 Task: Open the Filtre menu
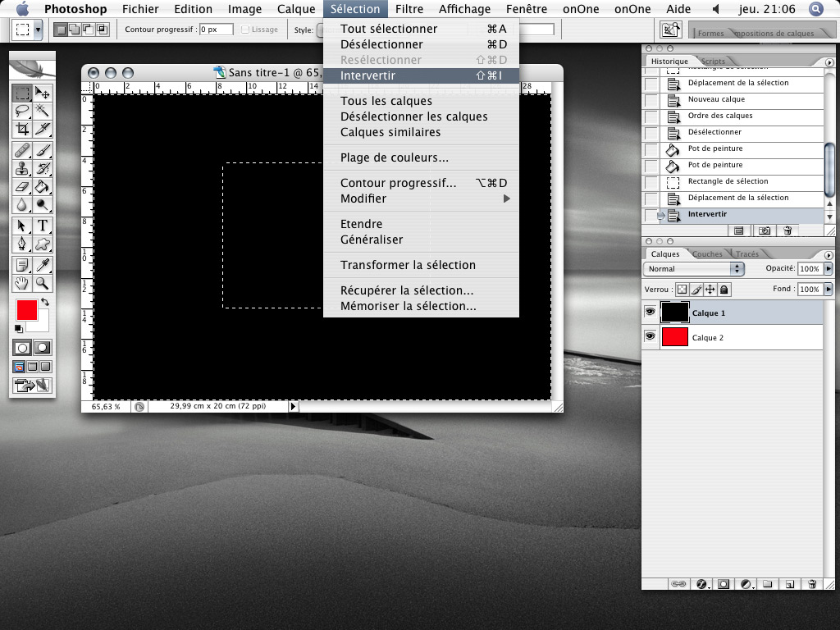pyautogui.click(x=409, y=9)
